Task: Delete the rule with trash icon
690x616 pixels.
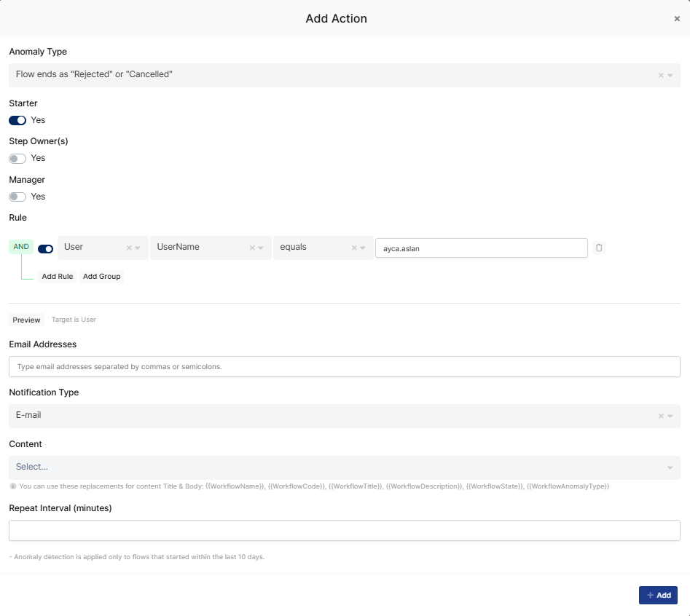Action: tap(599, 248)
